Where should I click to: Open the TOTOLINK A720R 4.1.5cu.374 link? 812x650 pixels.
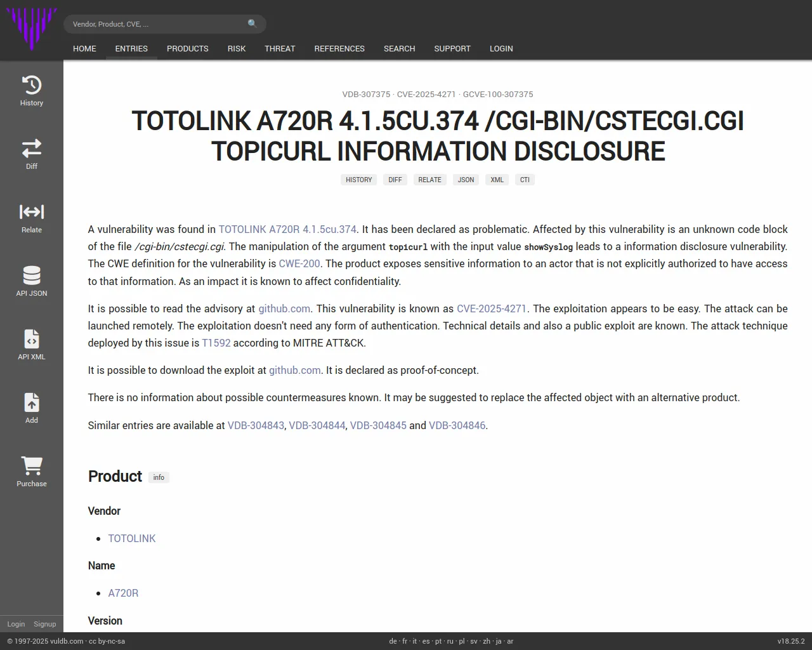pyautogui.click(x=287, y=229)
